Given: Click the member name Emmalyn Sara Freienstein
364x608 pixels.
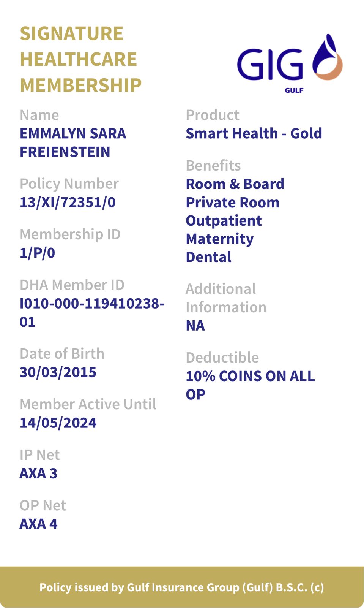Looking at the screenshot, I should [x=73, y=142].
